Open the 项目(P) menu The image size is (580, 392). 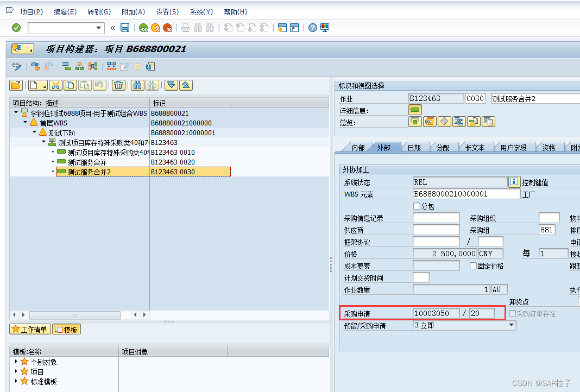[31, 12]
